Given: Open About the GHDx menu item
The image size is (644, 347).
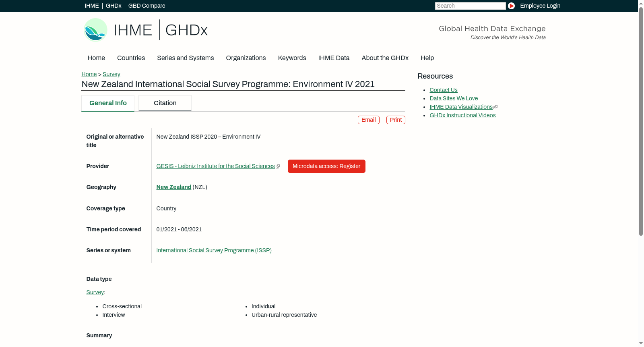Looking at the screenshot, I should pos(385,58).
